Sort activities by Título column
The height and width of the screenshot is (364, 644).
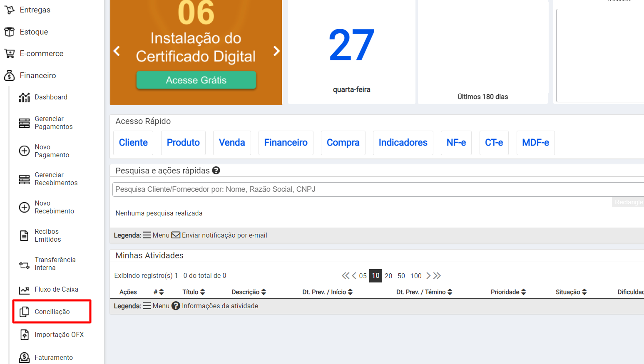pos(203,292)
